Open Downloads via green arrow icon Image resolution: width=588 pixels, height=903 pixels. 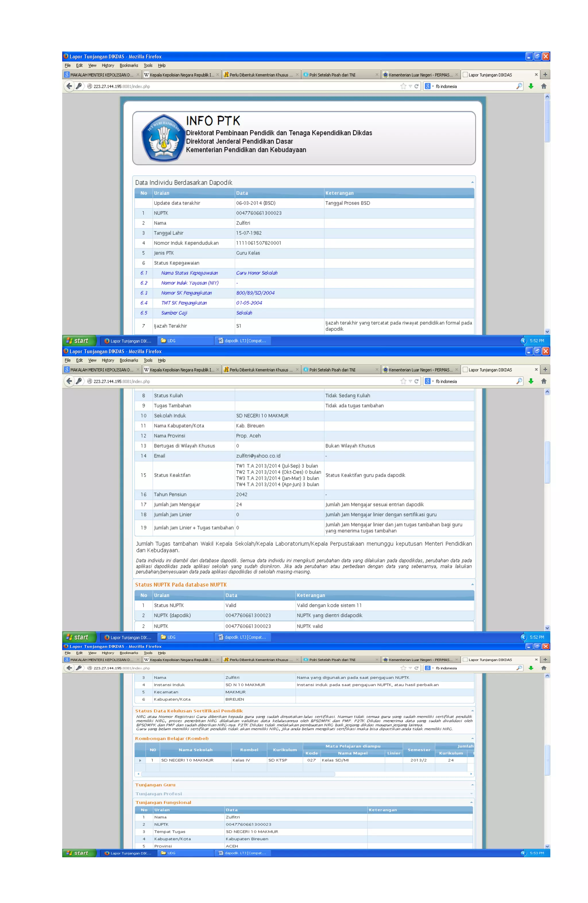[531, 86]
